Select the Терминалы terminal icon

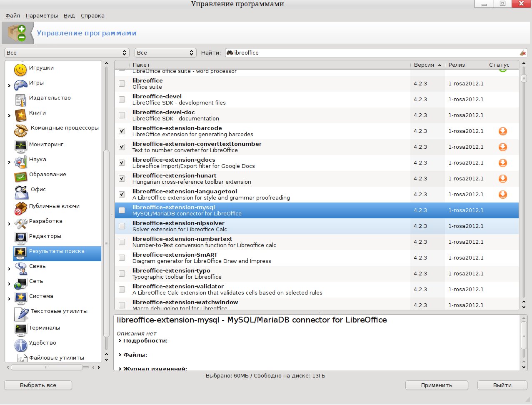pyautogui.click(x=21, y=329)
